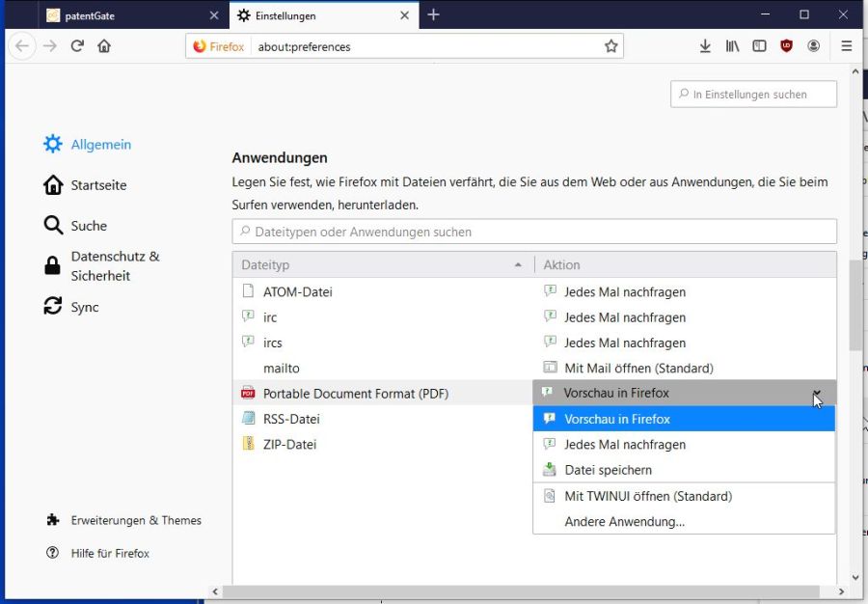The height and width of the screenshot is (604, 868).
Task: Show the library bookmarks icon
Action: (x=732, y=46)
